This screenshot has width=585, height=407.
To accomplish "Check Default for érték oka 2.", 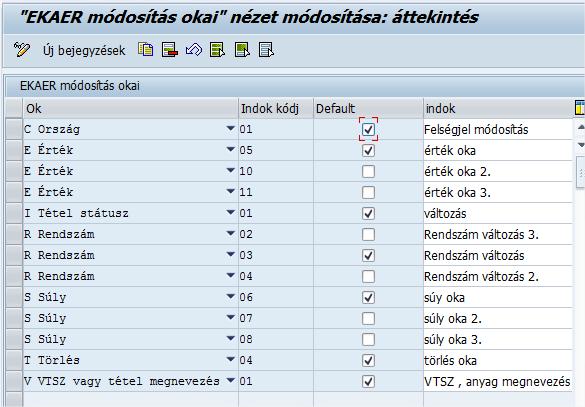I will tap(368, 172).
